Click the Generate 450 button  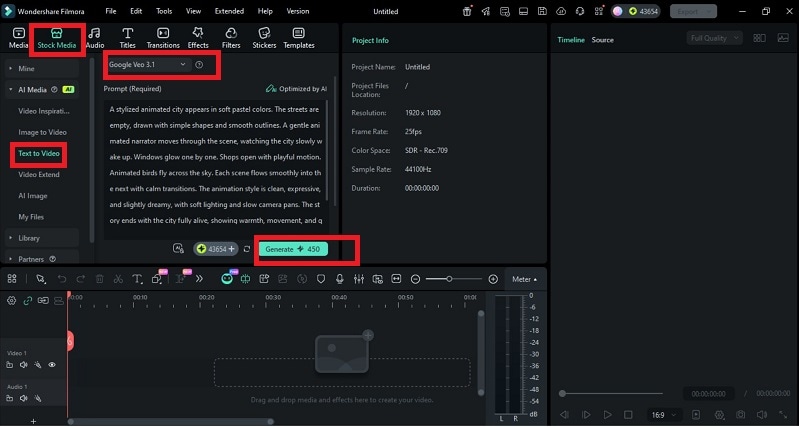[293, 249]
